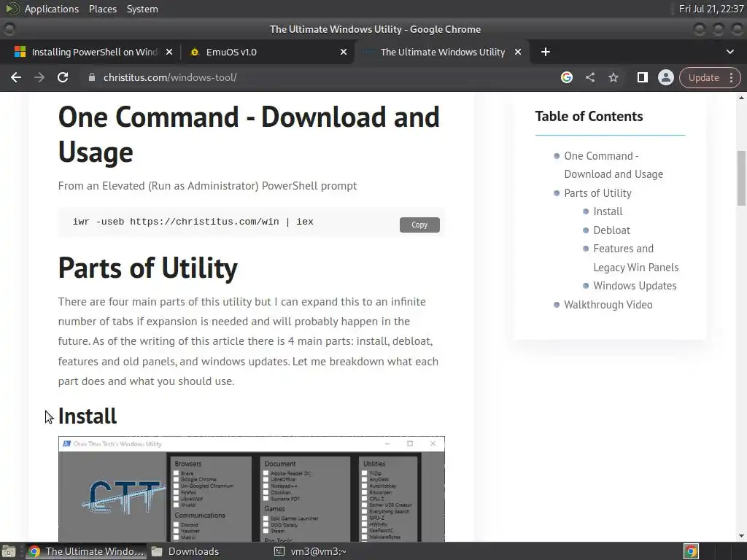Click the scrollbar up arrow
Viewport: 747px width, 560px height.
[741, 98]
